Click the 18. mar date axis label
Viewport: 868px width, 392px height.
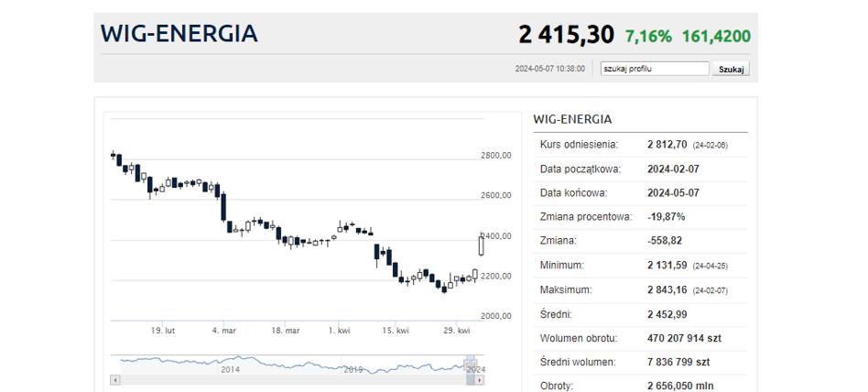pos(286,331)
